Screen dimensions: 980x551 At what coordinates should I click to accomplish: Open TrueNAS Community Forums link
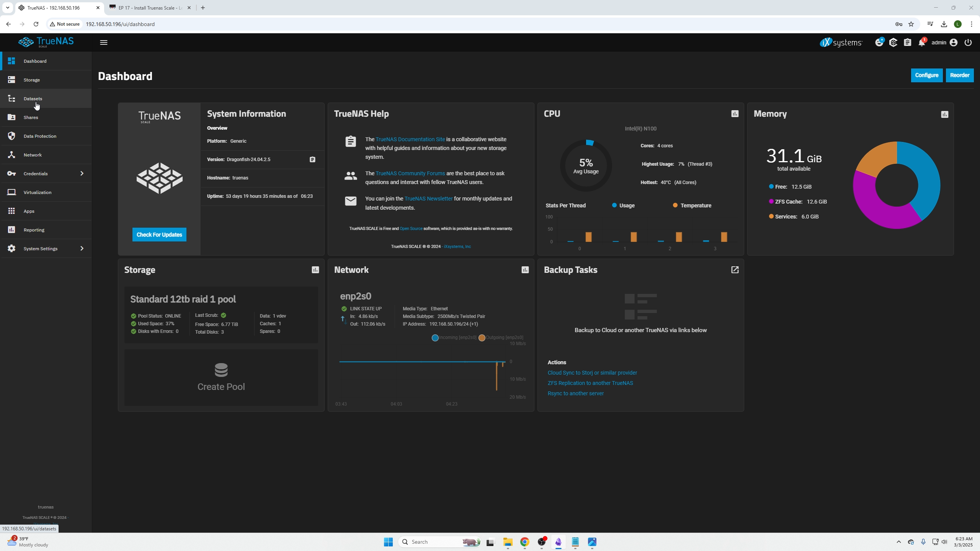pyautogui.click(x=410, y=173)
